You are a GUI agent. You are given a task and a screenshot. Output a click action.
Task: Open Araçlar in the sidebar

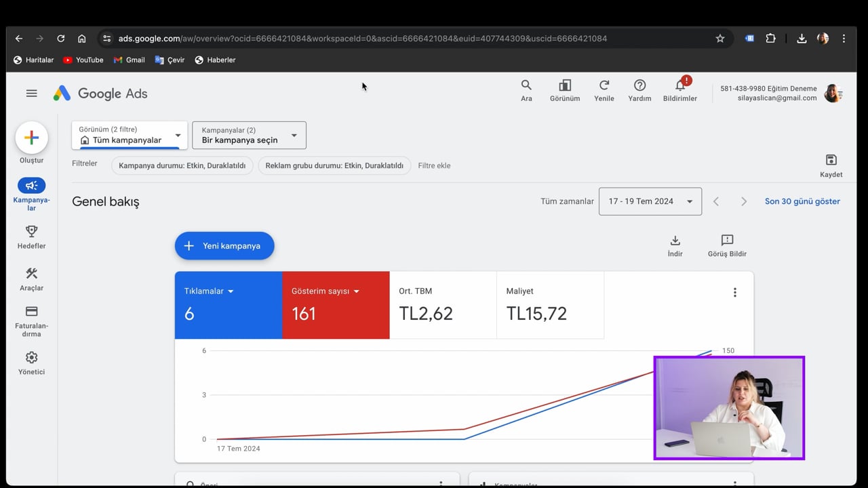point(31,279)
